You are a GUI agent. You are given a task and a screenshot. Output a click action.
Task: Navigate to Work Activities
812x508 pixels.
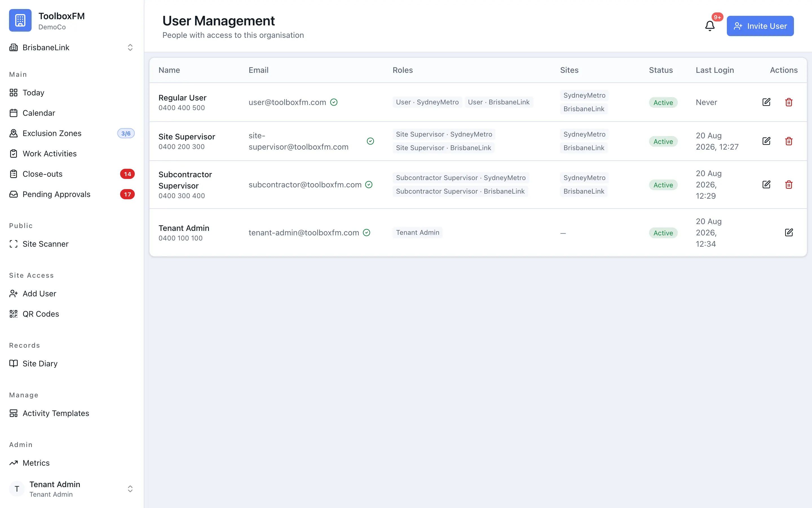coord(72,154)
